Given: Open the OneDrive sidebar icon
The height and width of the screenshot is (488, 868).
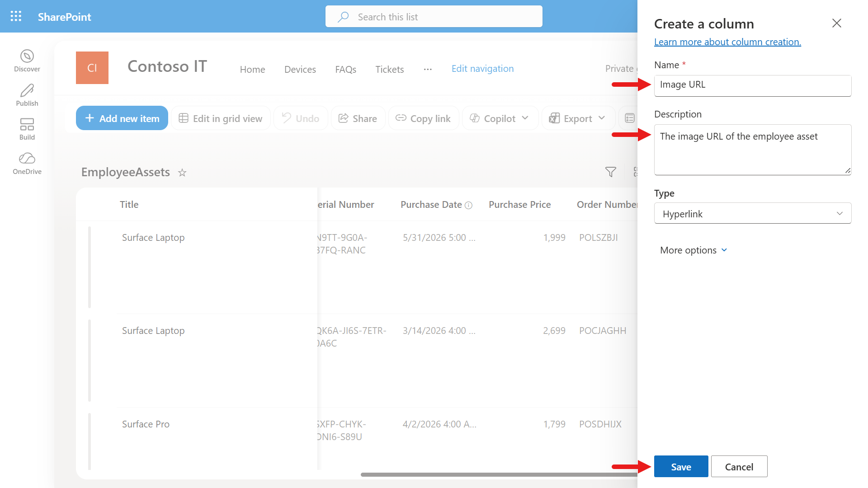Looking at the screenshot, I should [x=27, y=164].
